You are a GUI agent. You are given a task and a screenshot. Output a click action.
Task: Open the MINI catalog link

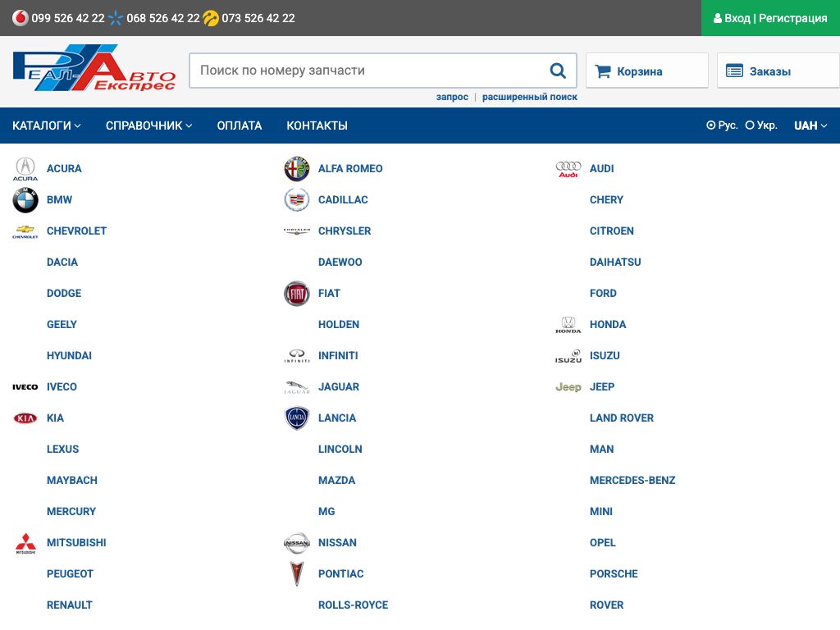click(600, 512)
